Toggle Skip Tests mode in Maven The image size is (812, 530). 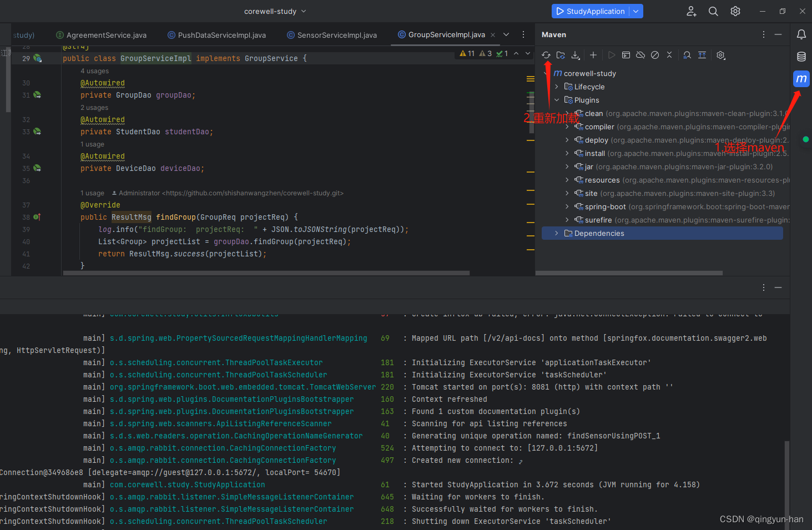[x=655, y=55]
